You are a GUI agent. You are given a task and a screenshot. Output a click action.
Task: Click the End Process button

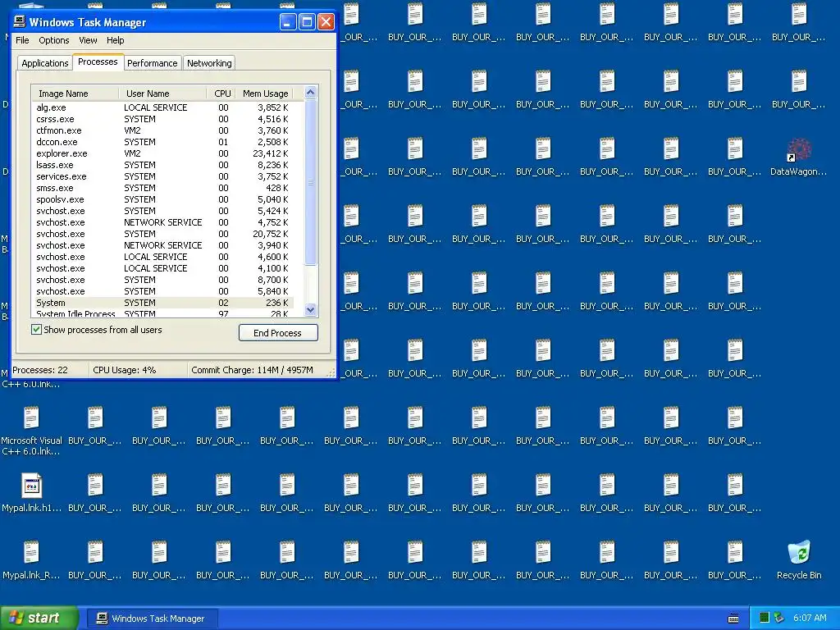(x=278, y=333)
